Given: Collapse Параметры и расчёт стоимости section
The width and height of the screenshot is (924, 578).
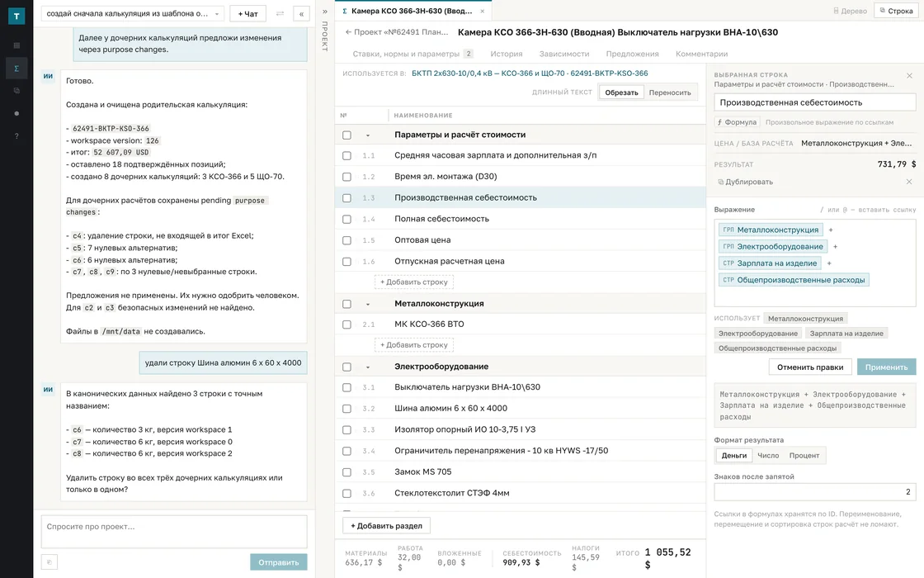Looking at the screenshot, I should tap(368, 135).
